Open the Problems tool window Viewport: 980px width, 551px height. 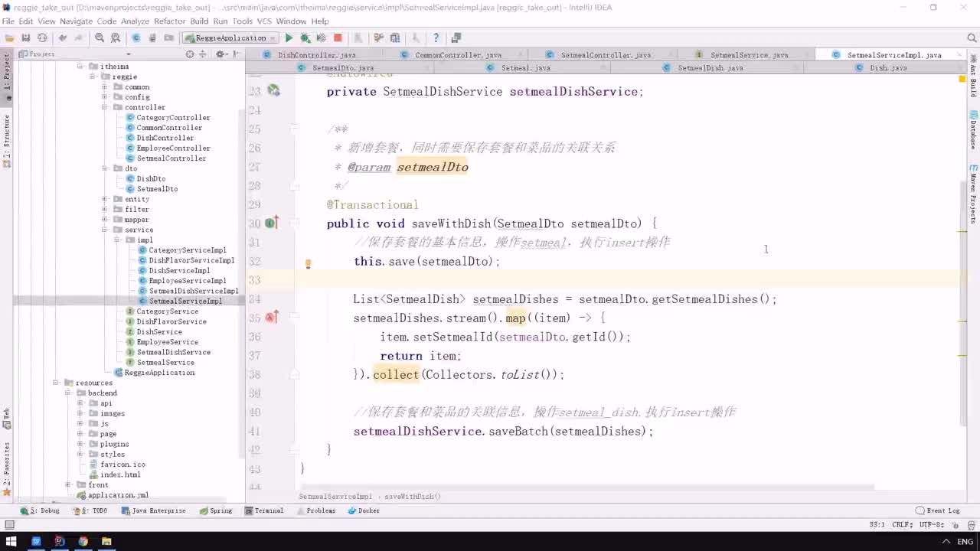315,510
